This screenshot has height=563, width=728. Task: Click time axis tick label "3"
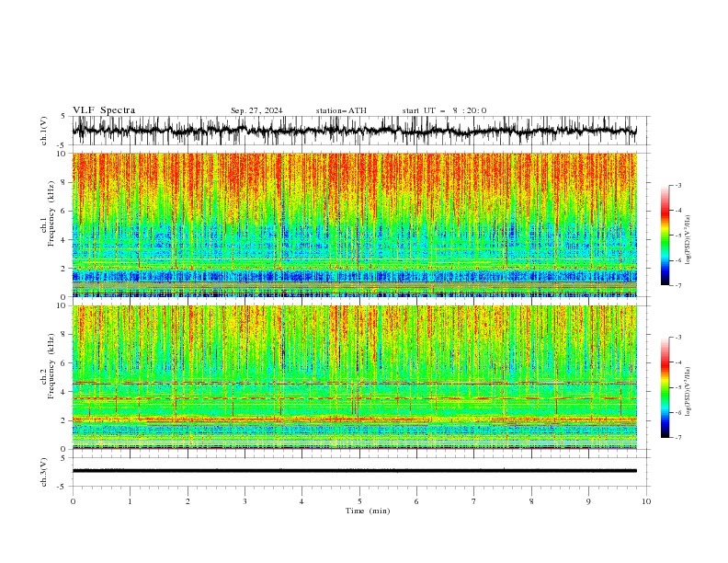point(245,501)
